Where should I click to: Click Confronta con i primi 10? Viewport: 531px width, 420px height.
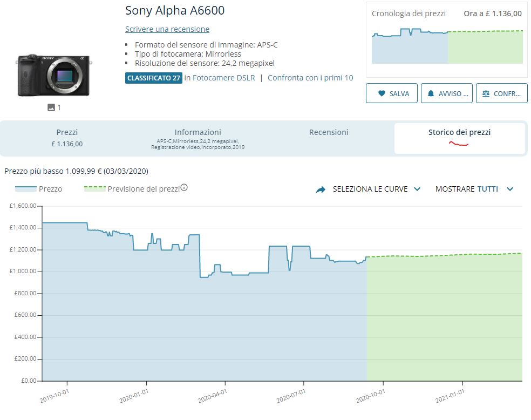coord(310,78)
